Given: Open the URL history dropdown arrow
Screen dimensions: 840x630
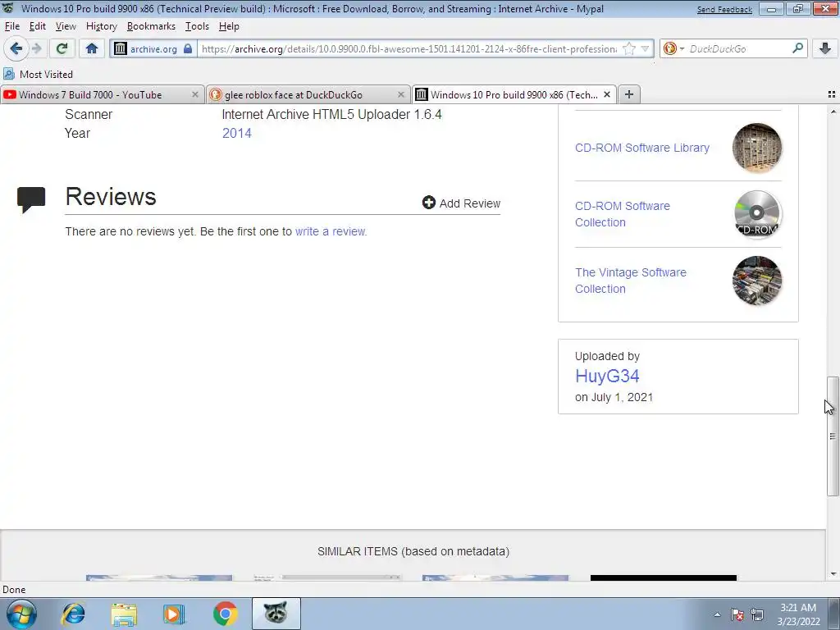Looking at the screenshot, I should [x=645, y=48].
